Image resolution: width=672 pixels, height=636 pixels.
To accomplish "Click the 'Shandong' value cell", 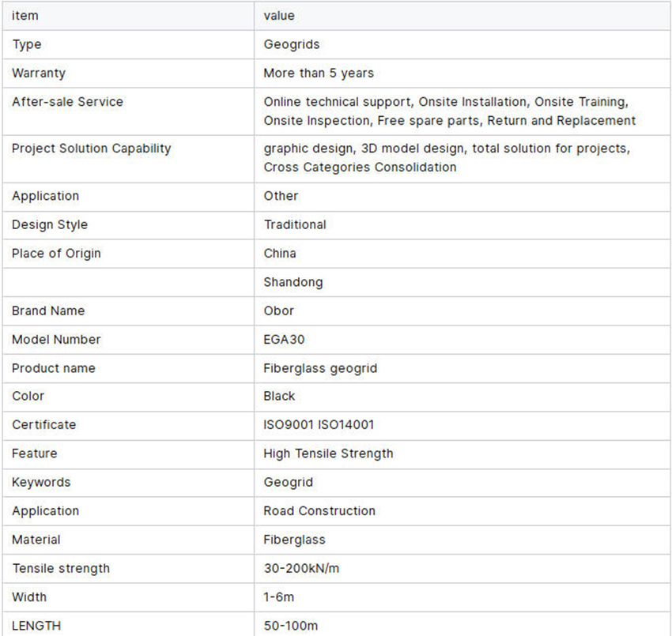I will (293, 282).
